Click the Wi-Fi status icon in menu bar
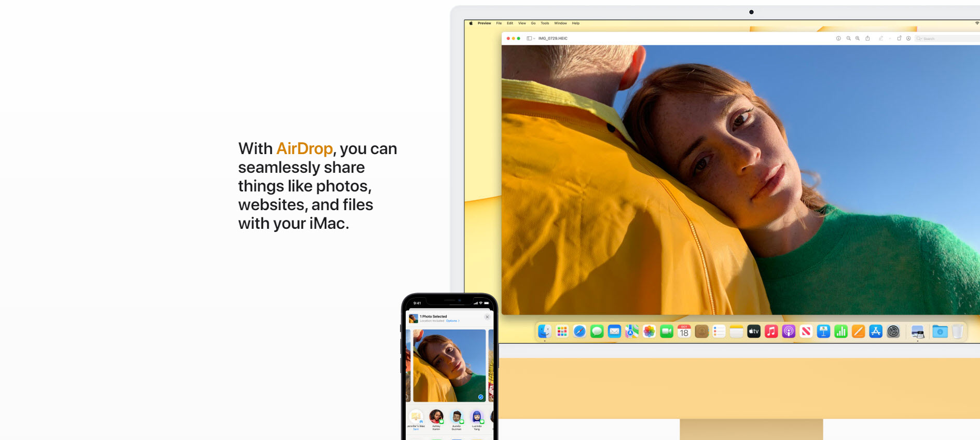Image resolution: width=980 pixels, height=440 pixels. point(977,23)
